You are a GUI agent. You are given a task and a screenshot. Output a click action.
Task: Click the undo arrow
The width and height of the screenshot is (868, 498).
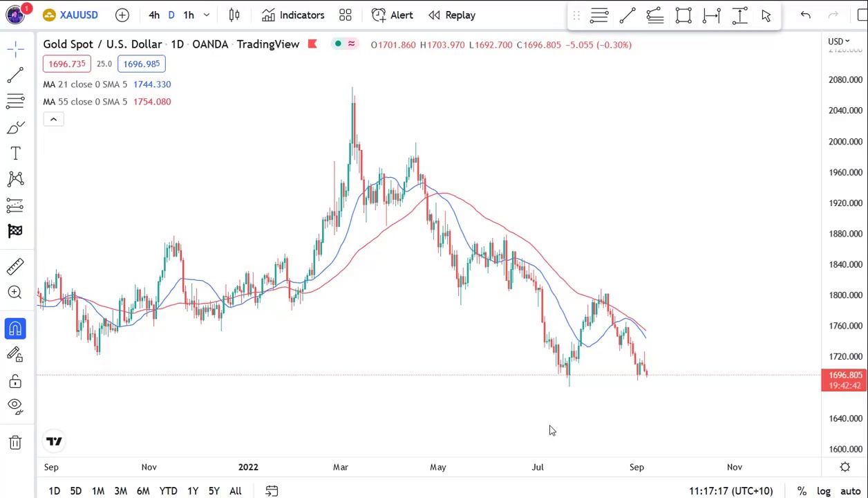pos(805,15)
